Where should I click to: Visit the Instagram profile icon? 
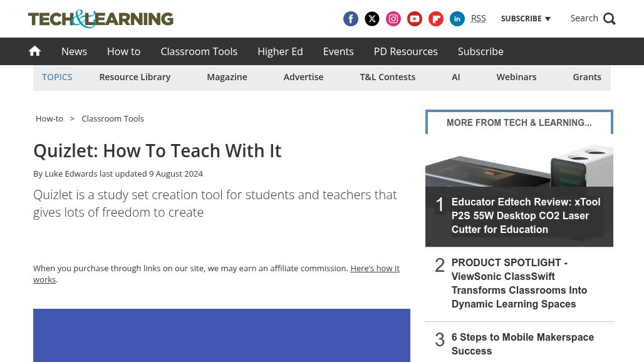[393, 19]
